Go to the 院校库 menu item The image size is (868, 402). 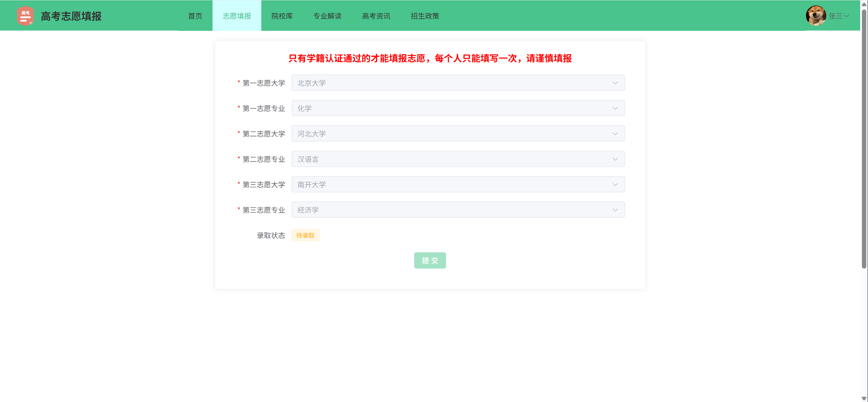[282, 16]
